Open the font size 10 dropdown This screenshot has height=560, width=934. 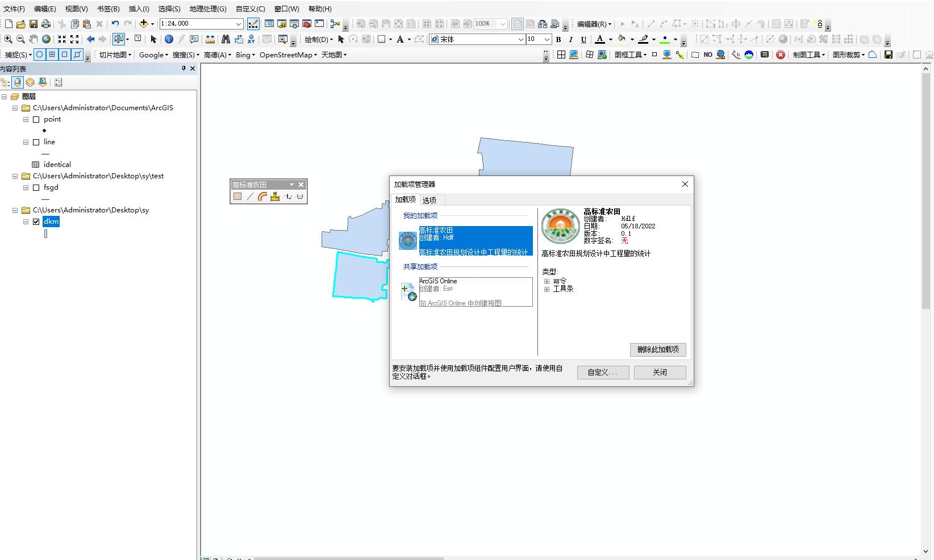[547, 39]
